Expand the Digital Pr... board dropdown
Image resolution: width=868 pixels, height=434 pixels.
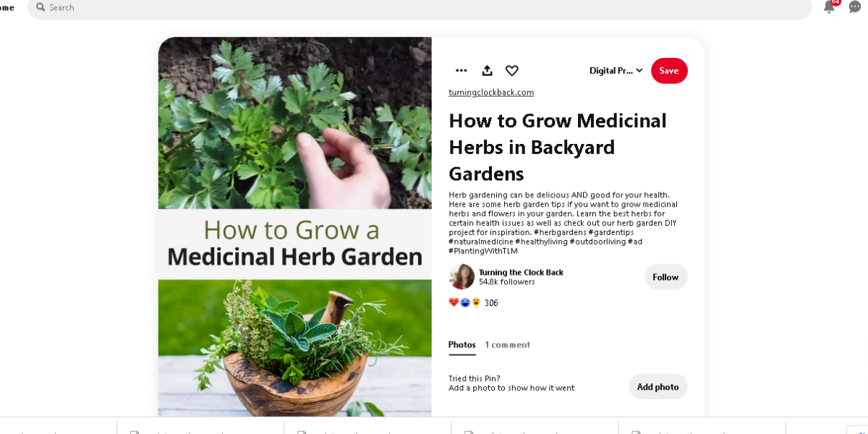click(616, 71)
